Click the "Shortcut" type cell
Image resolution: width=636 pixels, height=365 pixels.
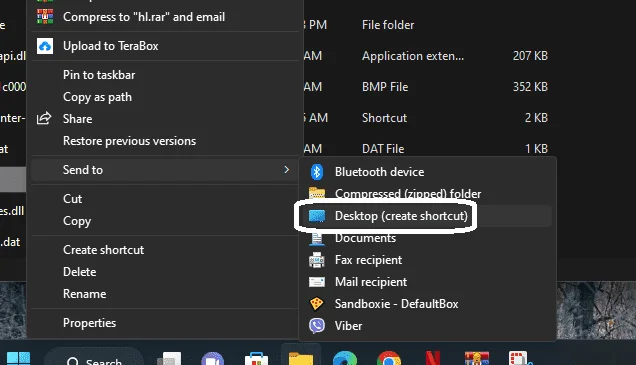click(384, 118)
